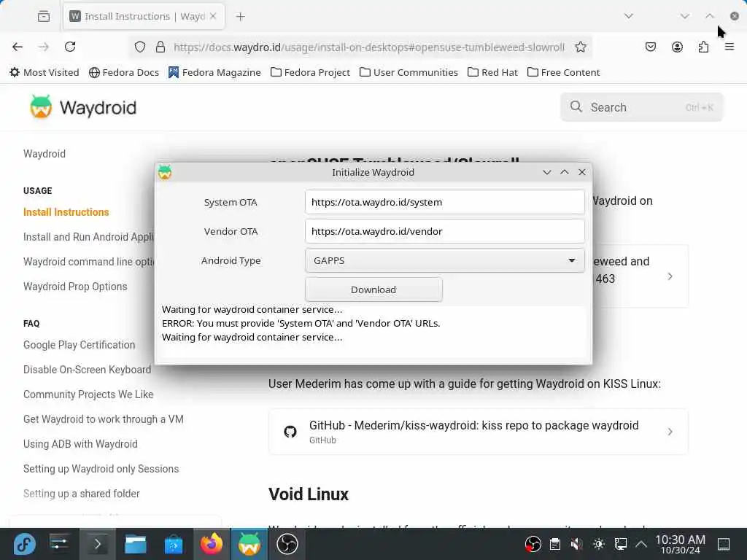Open system settings from the taskbar
This screenshot has height=560, width=747.
coord(59,544)
